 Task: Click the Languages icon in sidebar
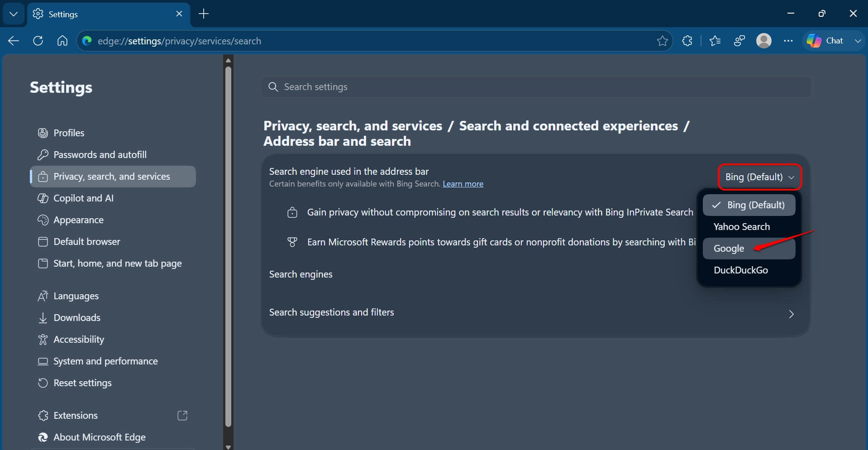point(43,296)
